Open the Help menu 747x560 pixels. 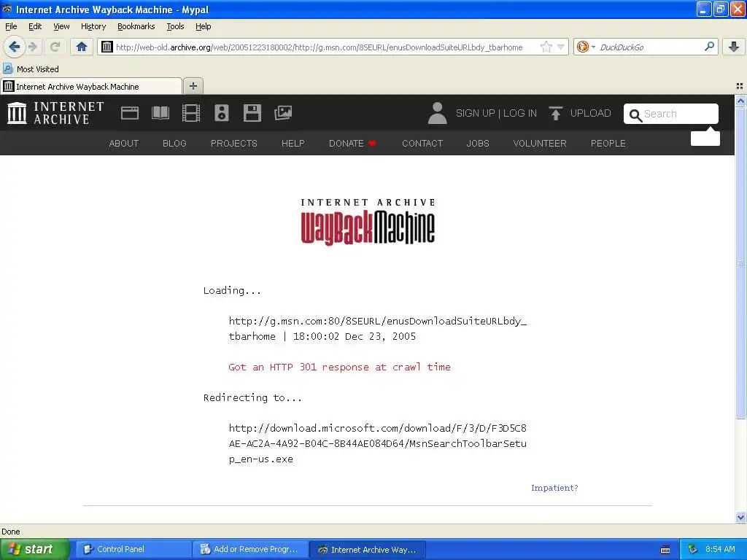tap(203, 26)
